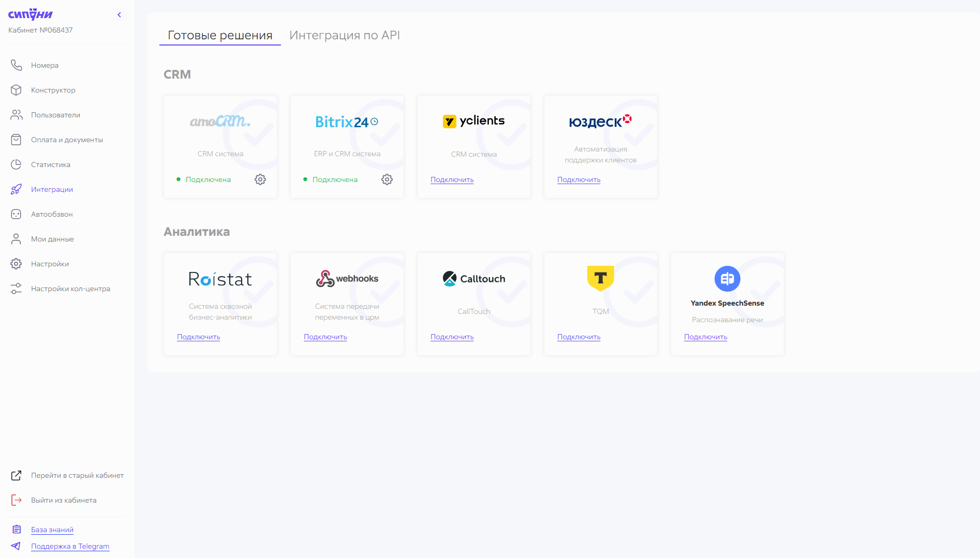The image size is (980, 558).
Task: Click the webhooks logo
Action: (347, 279)
